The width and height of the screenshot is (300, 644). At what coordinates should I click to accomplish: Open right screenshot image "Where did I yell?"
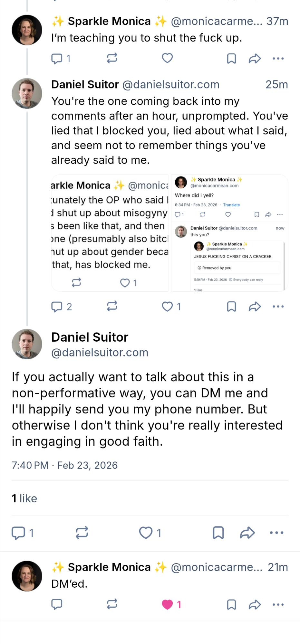tap(229, 232)
